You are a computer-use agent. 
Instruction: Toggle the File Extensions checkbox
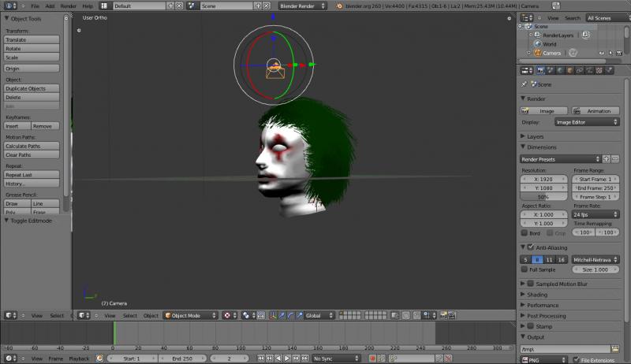click(x=576, y=359)
